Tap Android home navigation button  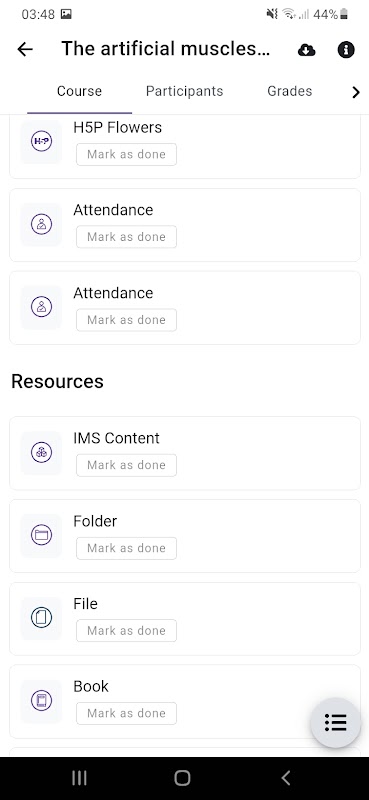point(182,778)
